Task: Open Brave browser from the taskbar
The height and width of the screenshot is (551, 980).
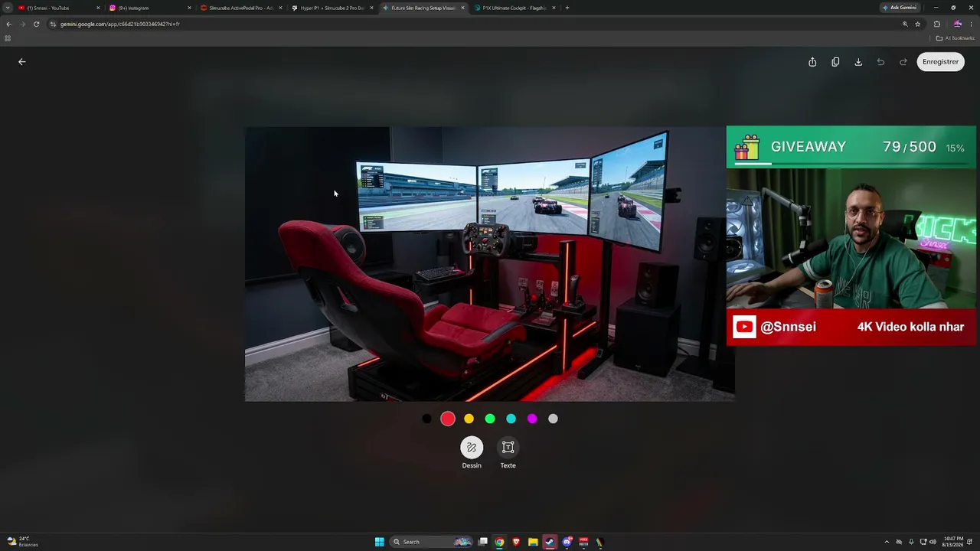Action: [516, 542]
